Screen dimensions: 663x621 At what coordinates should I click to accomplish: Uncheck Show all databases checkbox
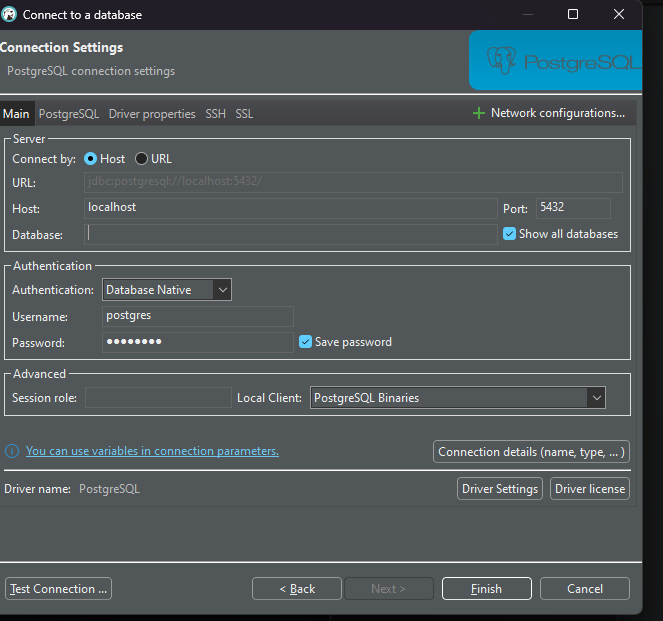(509, 234)
